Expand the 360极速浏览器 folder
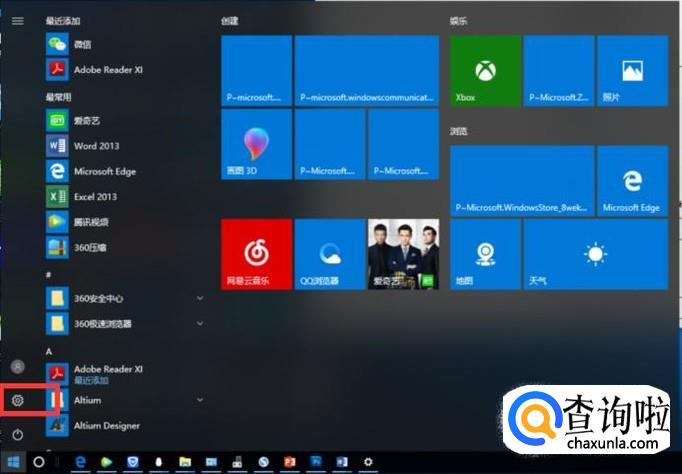682x474 pixels. [200, 324]
